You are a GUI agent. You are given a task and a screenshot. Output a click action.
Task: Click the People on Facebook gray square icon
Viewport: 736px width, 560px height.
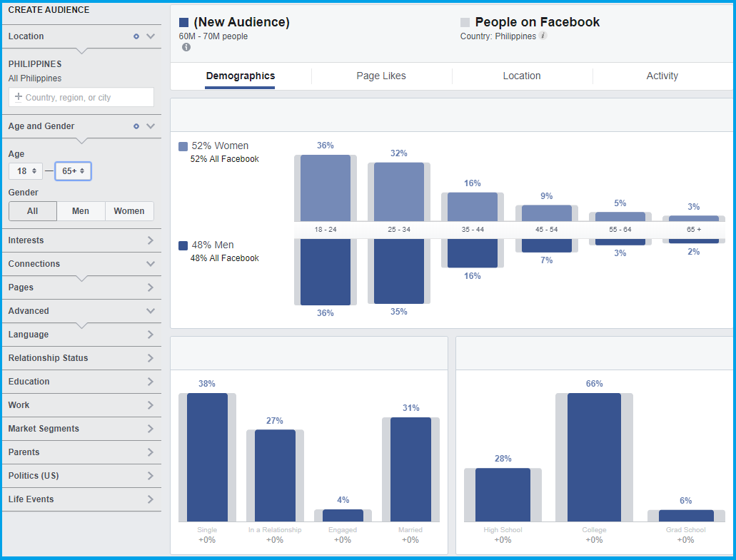[x=465, y=23]
